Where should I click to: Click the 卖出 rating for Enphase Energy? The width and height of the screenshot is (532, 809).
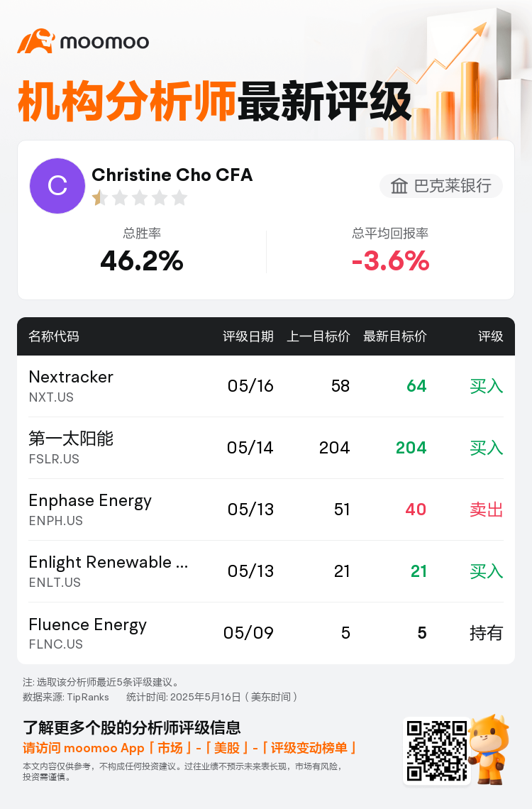[486, 510]
